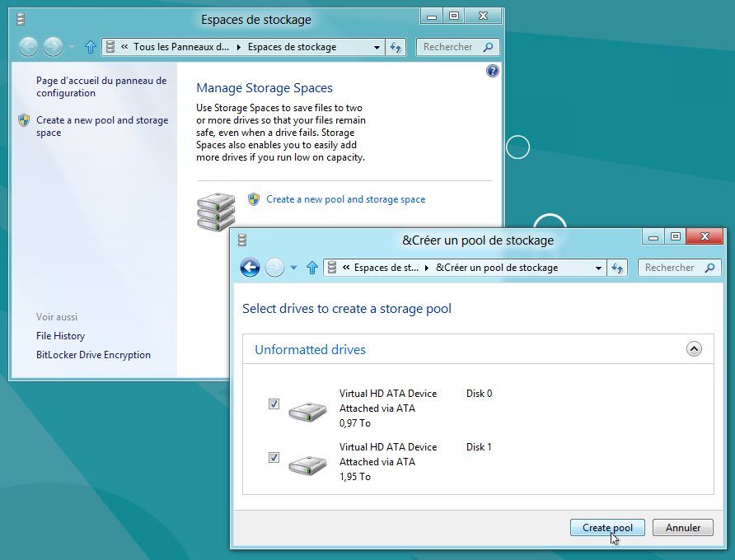This screenshot has height=560, width=735.
Task: Click the refresh icon in the Créer un pool address bar
Action: (618, 268)
